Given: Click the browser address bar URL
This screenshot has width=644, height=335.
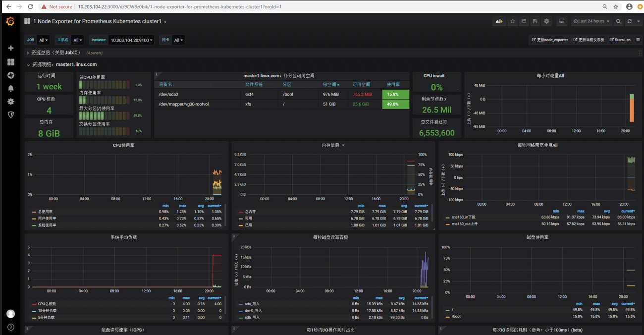Looking at the screenshot, I should (180, 6).
